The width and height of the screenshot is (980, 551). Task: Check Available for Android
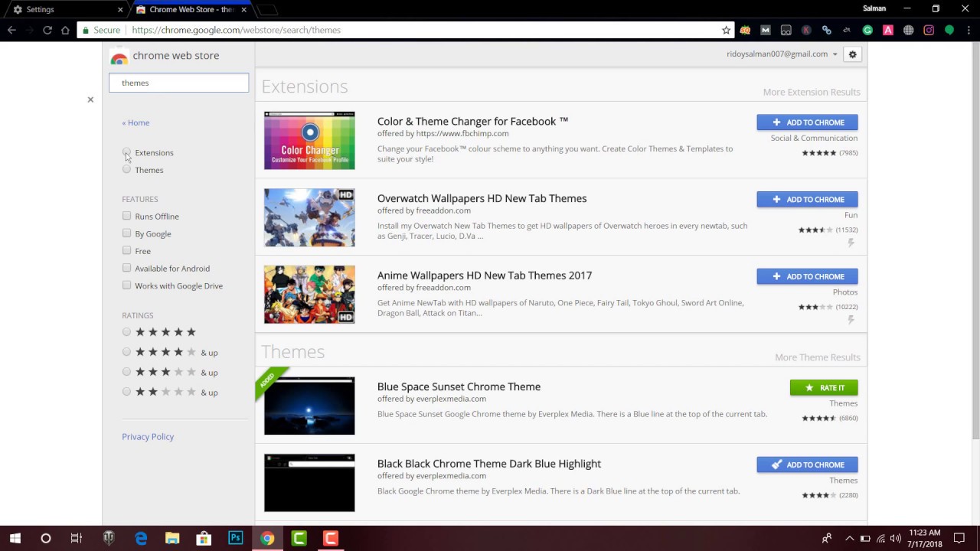(126, 268)
